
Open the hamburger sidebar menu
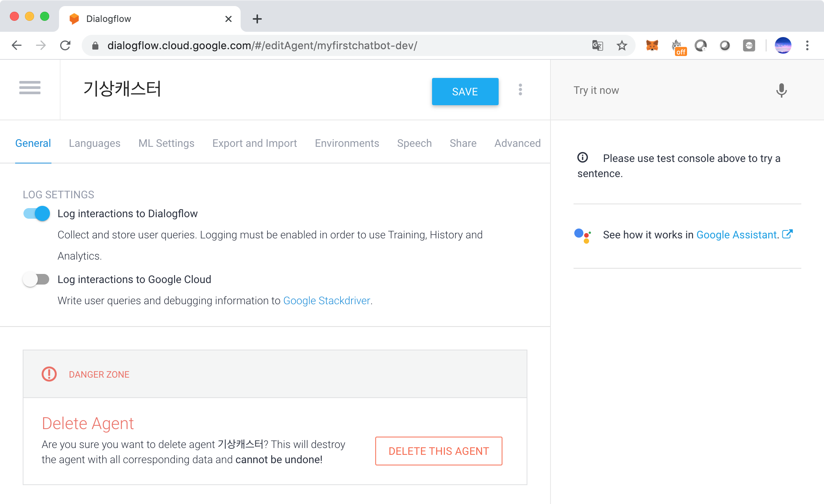click(x=30, y=88)
